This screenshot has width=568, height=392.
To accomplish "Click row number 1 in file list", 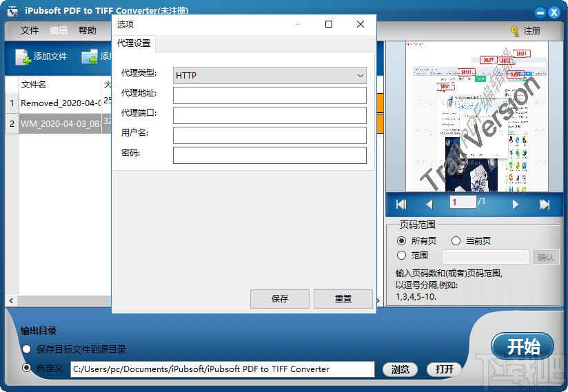I will tap(12, 103).
